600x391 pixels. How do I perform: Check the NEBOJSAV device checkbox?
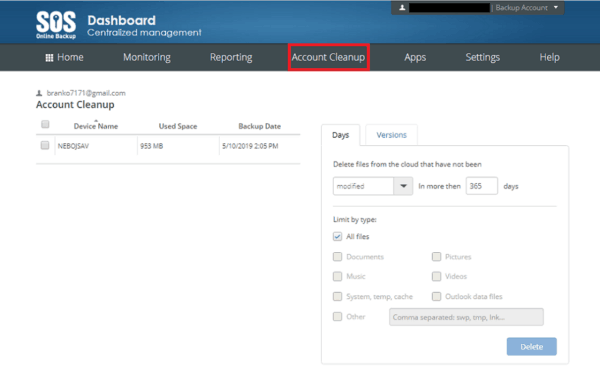(x=45, y=145)
